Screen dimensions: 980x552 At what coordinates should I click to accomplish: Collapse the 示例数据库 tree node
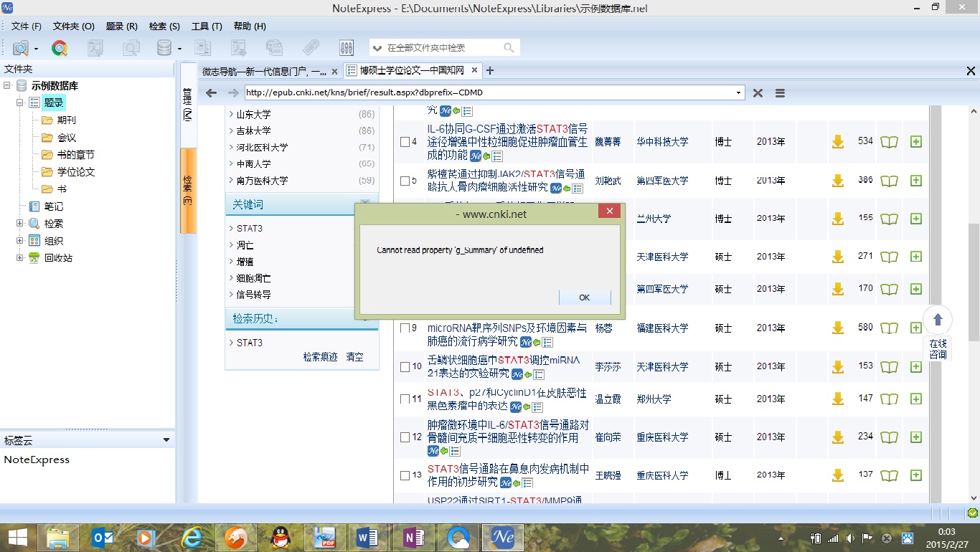point(7,85)
